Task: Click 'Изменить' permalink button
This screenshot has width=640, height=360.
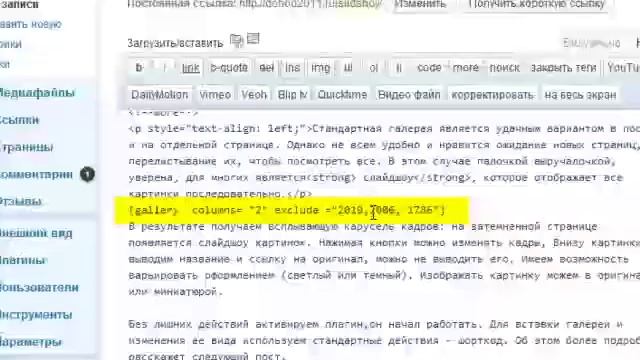Action: pos(421,4)
